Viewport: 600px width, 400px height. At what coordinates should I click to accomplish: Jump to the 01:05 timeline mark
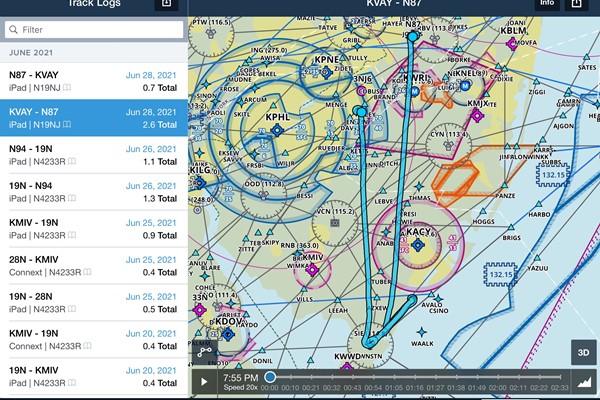(394, 387)
